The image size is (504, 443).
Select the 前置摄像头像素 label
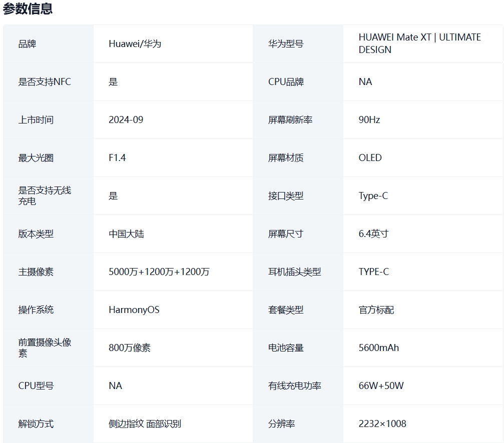click(45, 347)
